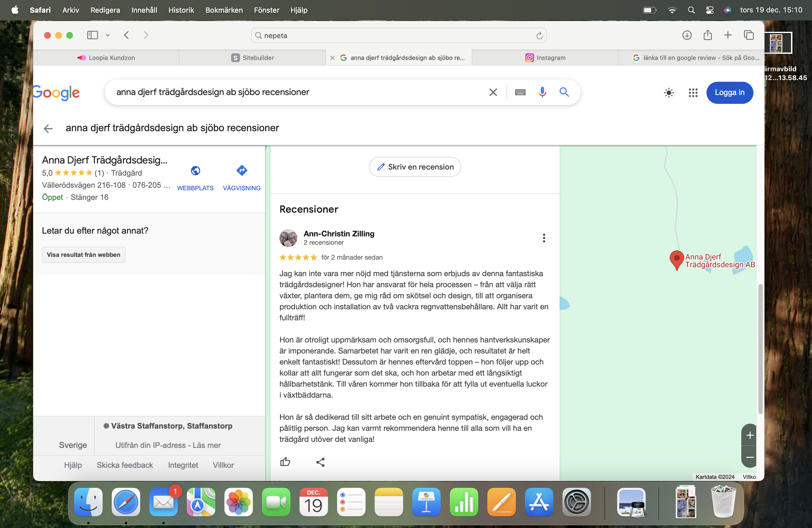Click the red map pin
This screenshot has width=812, height=528.
(x=677, y=260)
